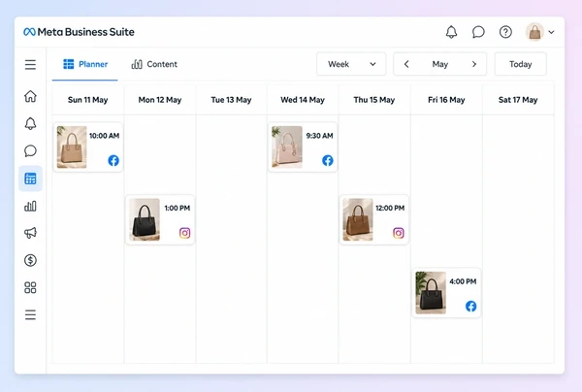This screenshot has width=582, height=392.
Task: Click Facebook icon on 4:00 PM post
Action: [471, 307]
